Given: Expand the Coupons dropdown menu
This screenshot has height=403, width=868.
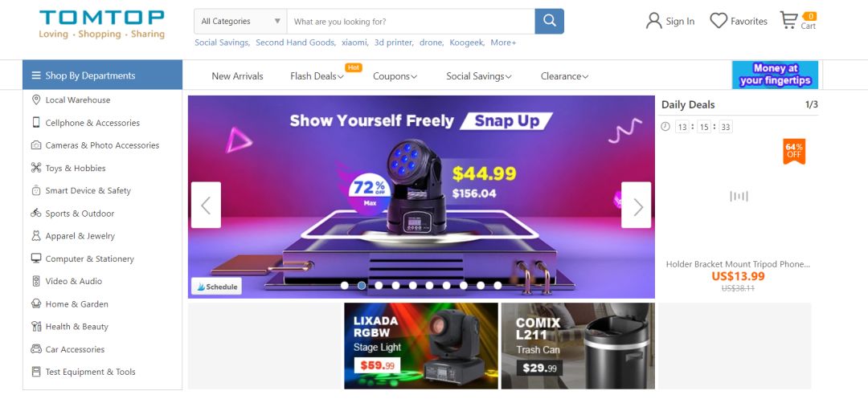Looking at the screenshot, I should click(x=395, y=76).
